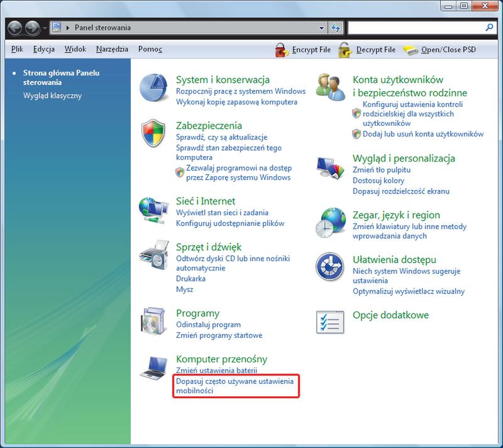Go back with the Back arrow button
Viewport: 503px width, 448px height.
pos(14,28)
